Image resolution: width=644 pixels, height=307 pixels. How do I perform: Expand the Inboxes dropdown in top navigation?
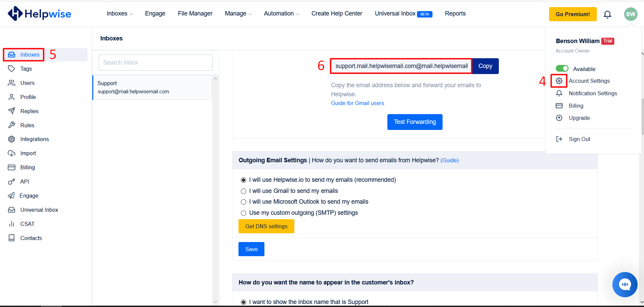pos(120,13)
